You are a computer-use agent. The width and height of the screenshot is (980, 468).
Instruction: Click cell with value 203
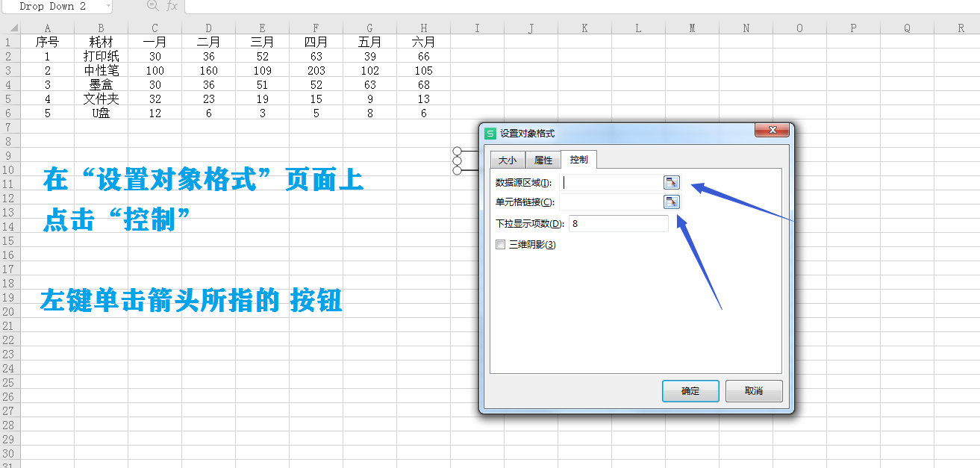[316, 70]
